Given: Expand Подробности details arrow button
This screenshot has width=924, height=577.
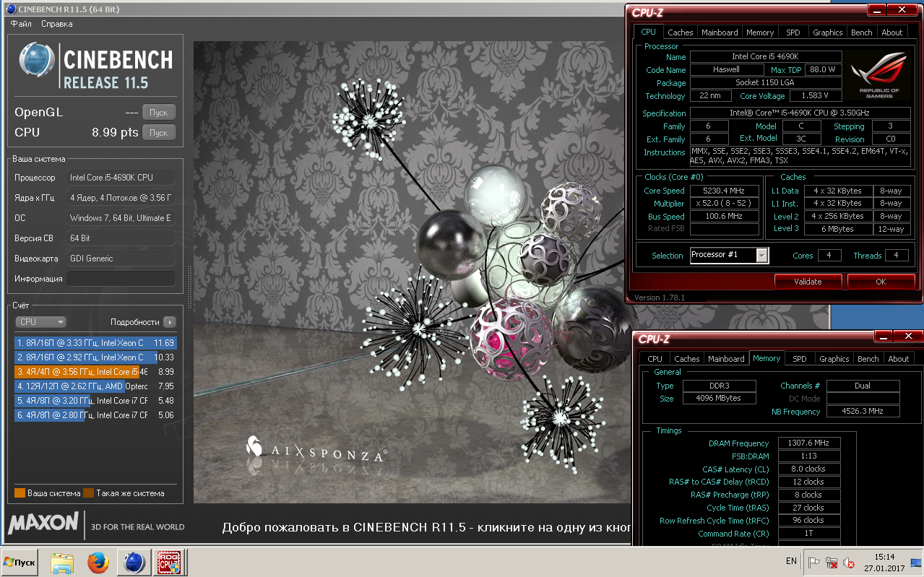Looking at the screenshot, I should pos(169,322).
